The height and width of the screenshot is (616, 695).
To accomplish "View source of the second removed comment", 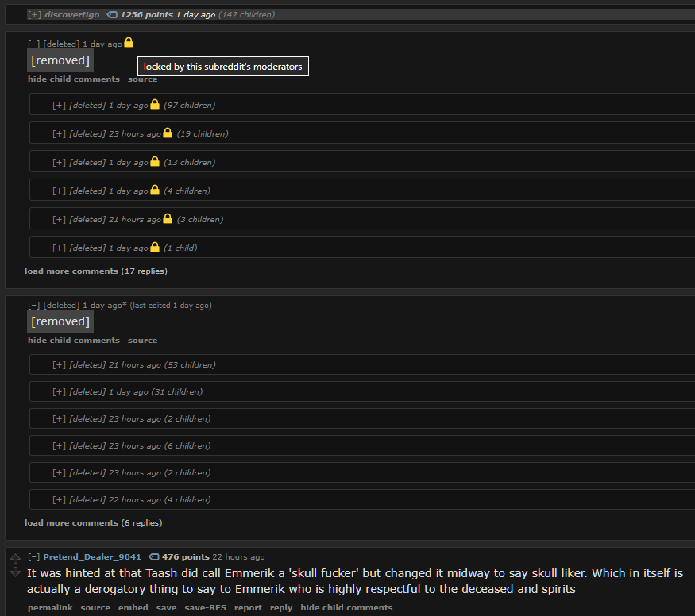I will [142, 340].
